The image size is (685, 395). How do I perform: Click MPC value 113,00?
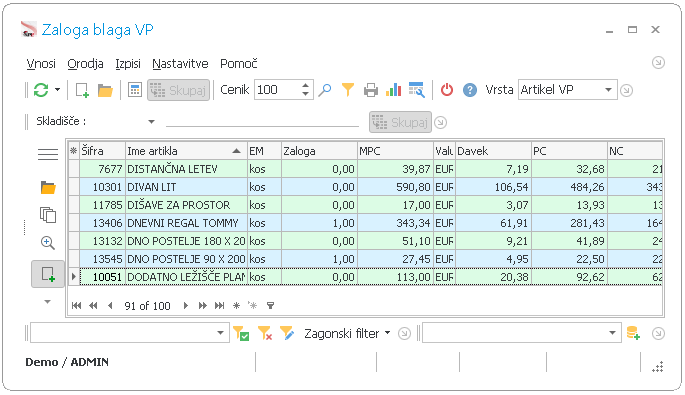[395, 277]
